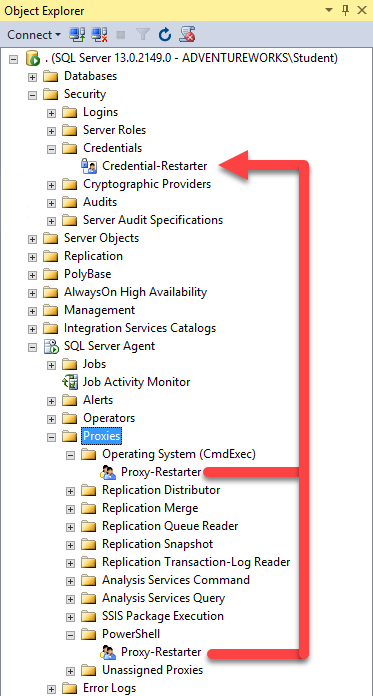
Task: Click the server instance database icon
Action: [32, 58]
